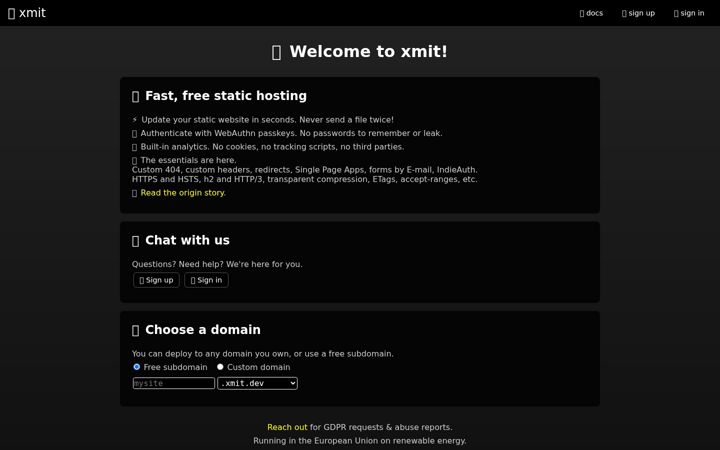Click the Sign in button under Chat

[206, 280]
